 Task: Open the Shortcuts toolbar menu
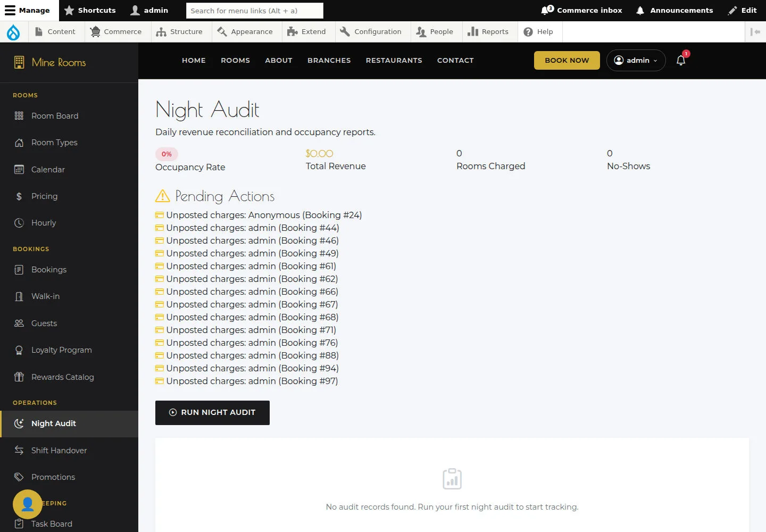point(90,11)
